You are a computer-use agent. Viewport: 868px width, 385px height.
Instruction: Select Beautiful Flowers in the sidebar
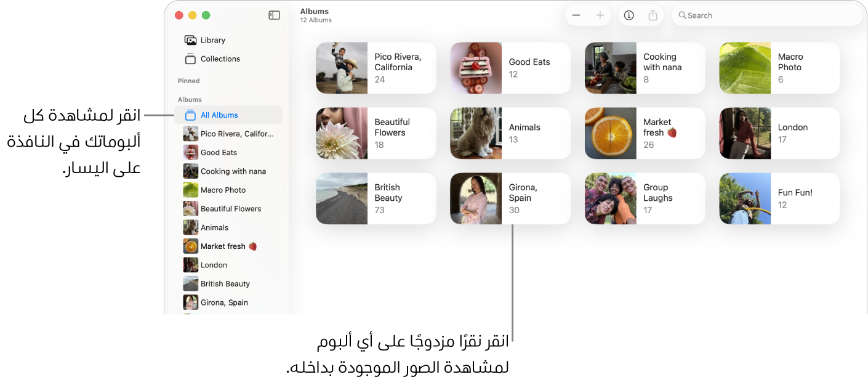tap(228, 209)
